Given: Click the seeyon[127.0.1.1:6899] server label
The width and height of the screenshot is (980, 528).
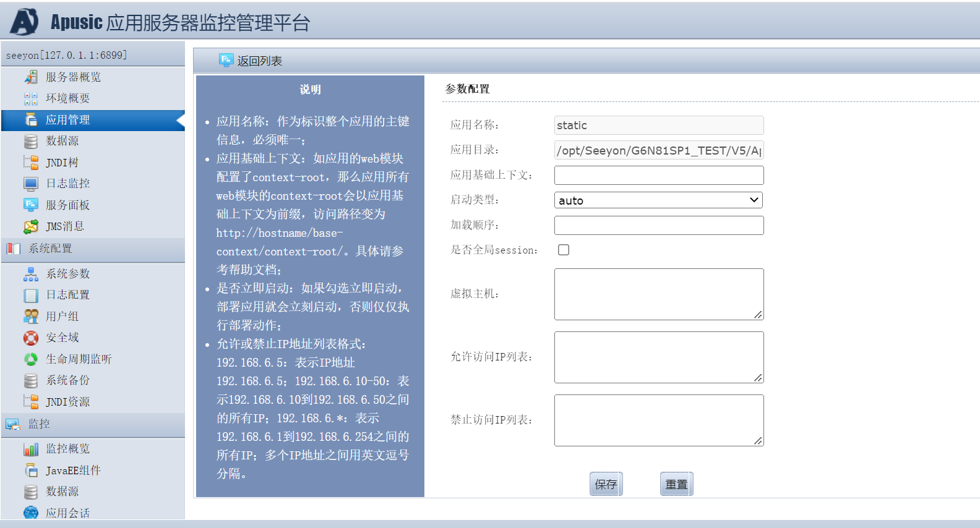Looking at the screenshot, I should (x=66, y=55).
